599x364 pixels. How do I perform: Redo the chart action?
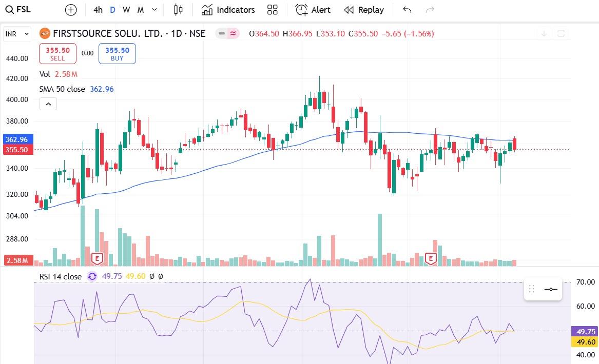430,10
